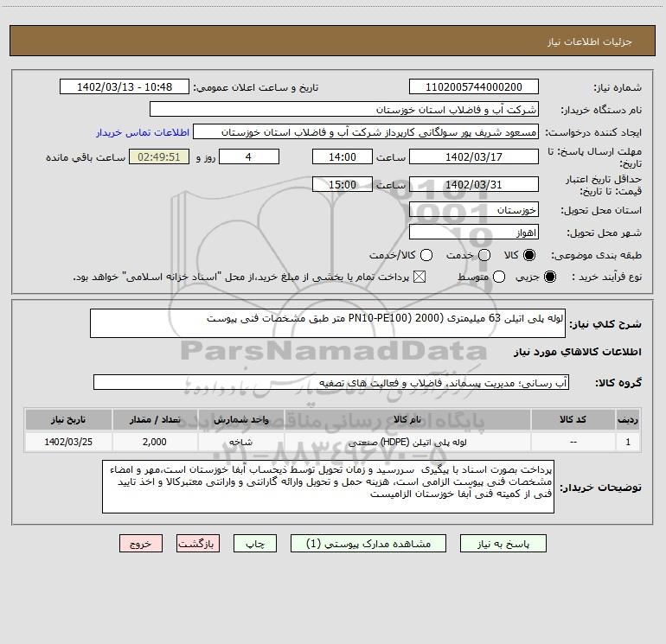Image resolution: width=666 pixels, height=644 pixels.
Task: Click the خوزستان province field
Action: click(x=474, y=210)
